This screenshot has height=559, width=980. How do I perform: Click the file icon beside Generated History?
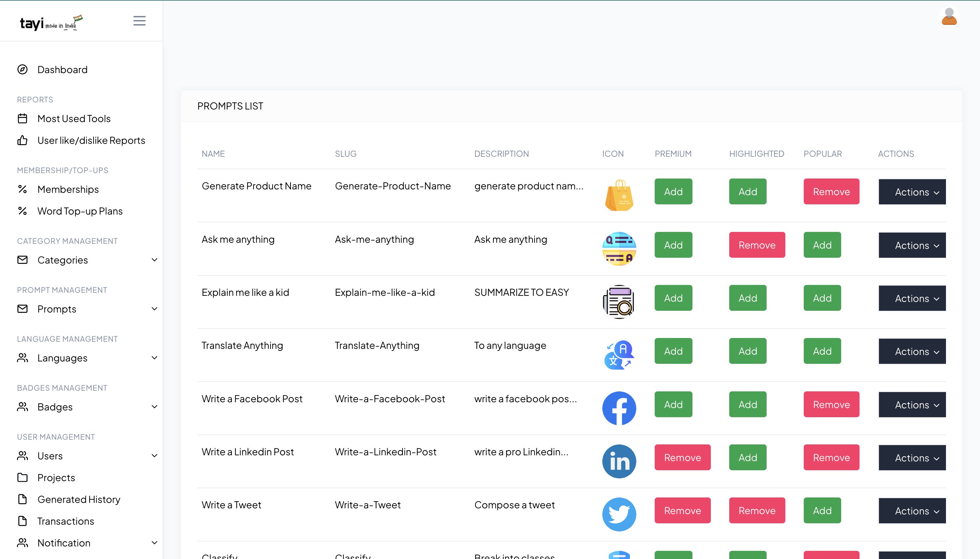point(22,499)
